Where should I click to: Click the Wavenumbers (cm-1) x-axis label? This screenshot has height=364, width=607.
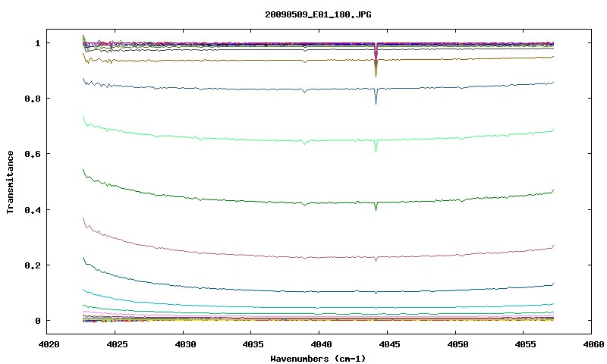pyautogui.click(x=318, y=359)
